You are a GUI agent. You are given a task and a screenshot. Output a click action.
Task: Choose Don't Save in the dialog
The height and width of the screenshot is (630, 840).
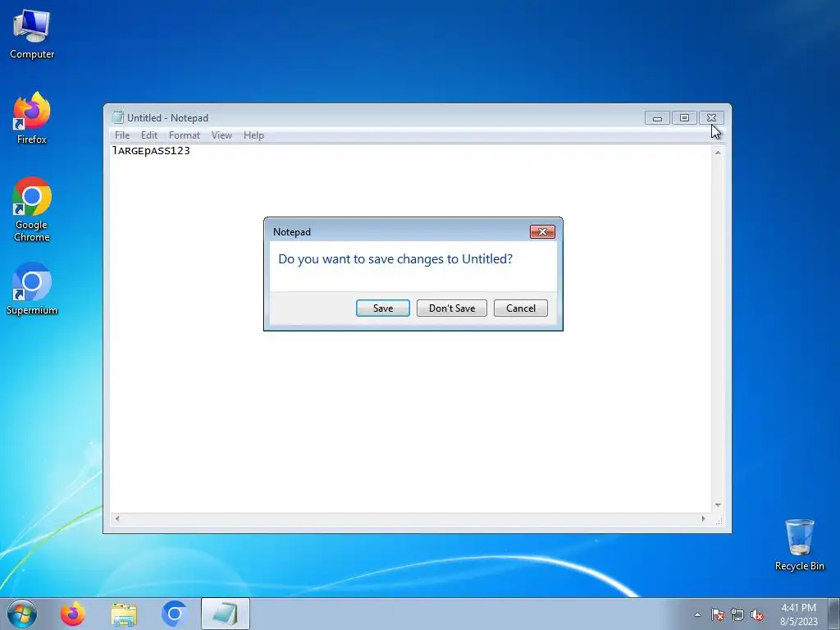(452, 308)
